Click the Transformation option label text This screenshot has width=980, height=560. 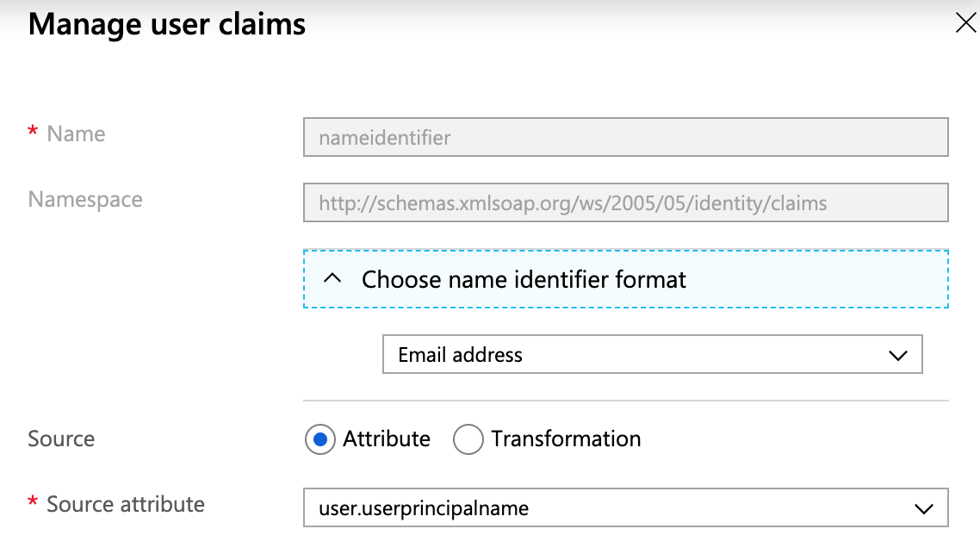coord(566,439)
